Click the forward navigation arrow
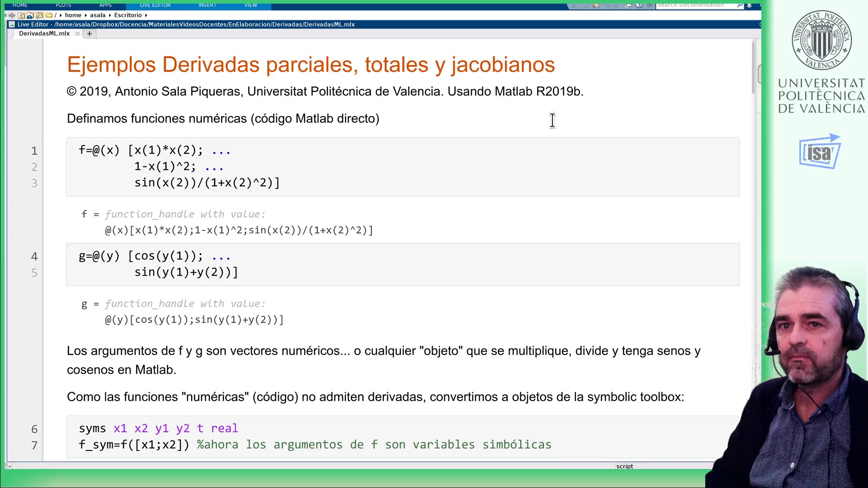868x488 pixels. click(12, 15)
